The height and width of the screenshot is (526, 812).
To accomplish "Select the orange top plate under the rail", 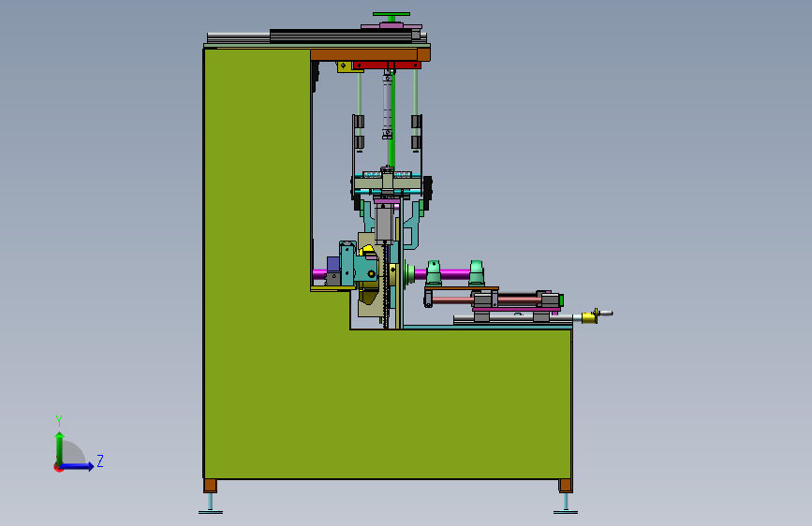I will [x=370, y=55].
